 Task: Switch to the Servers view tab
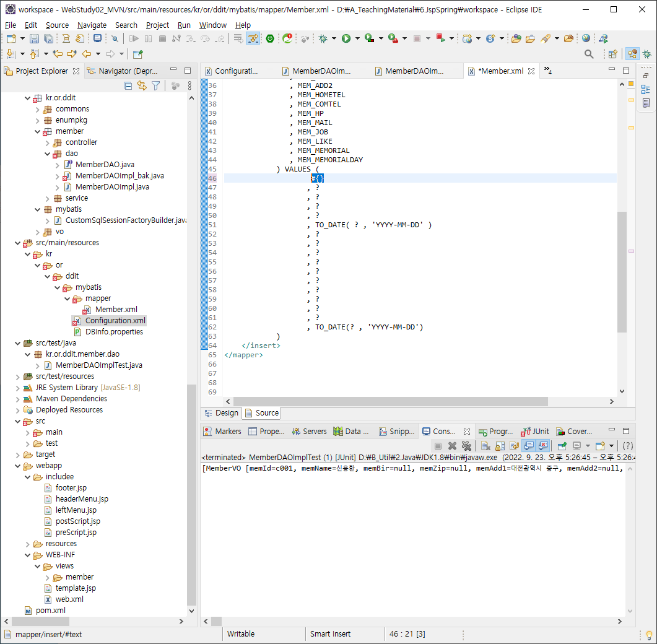pyautogui.click(x=310, y=432)
